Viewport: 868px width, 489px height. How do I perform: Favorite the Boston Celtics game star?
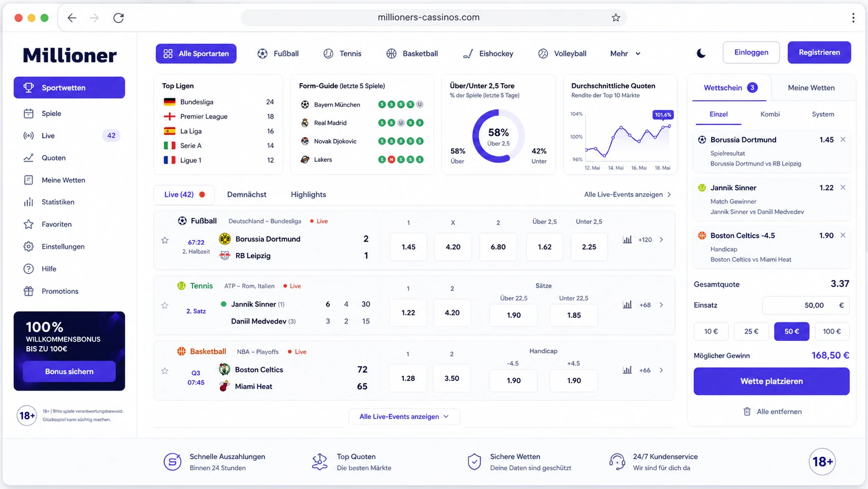click(x=165, y=371)
